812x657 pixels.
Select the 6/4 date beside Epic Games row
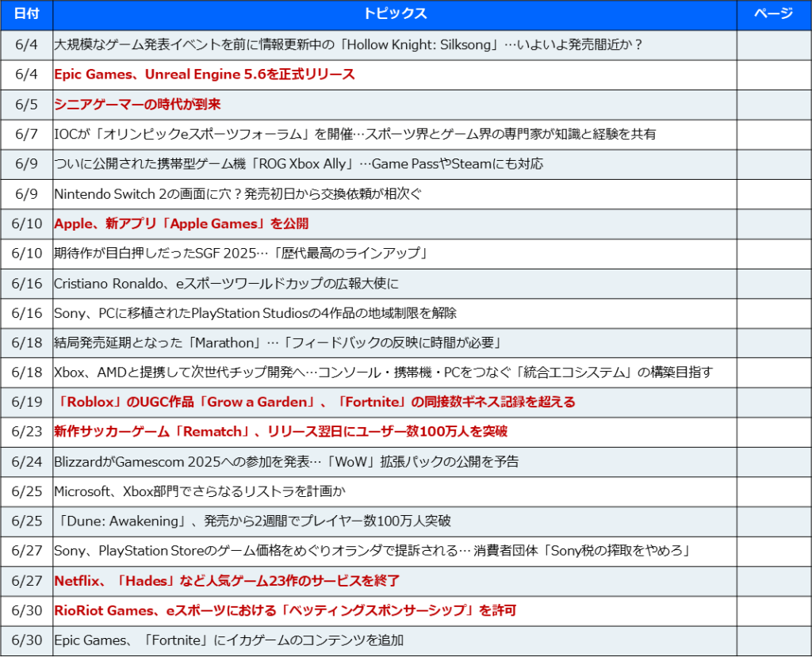(x=26, y=74)
